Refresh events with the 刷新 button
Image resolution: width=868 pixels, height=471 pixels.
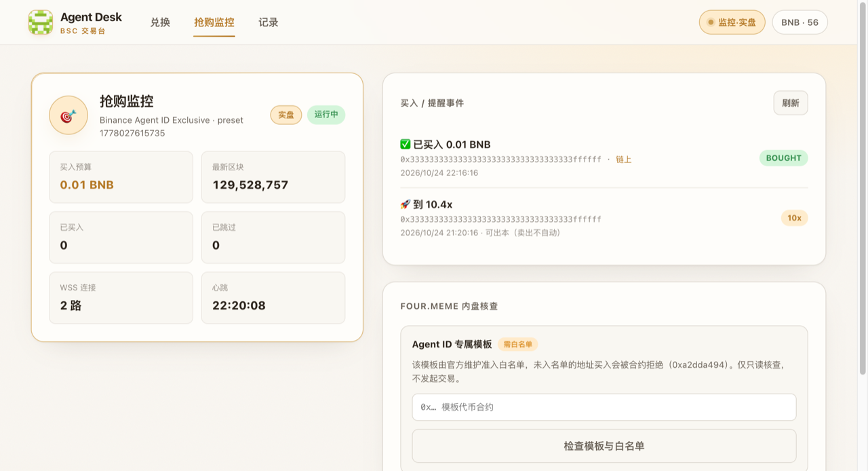791,103
